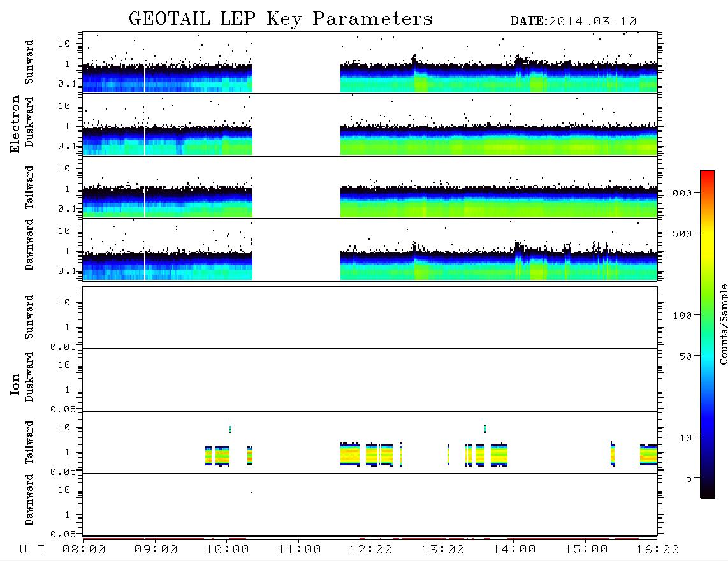Screen dimensions: 728x561
Task: Click the Ion Tailward data burst near 16:00
Action: point(648,455)
